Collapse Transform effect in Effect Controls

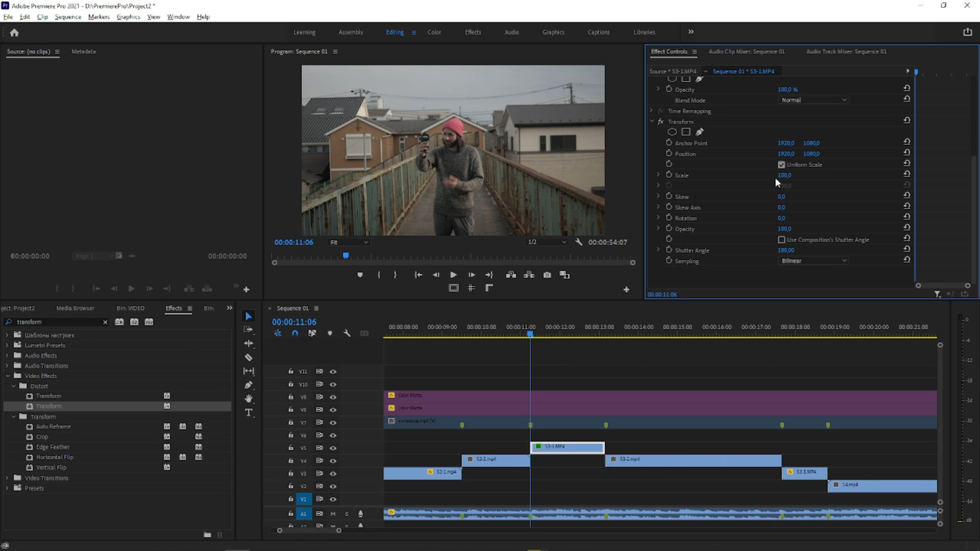652,121
